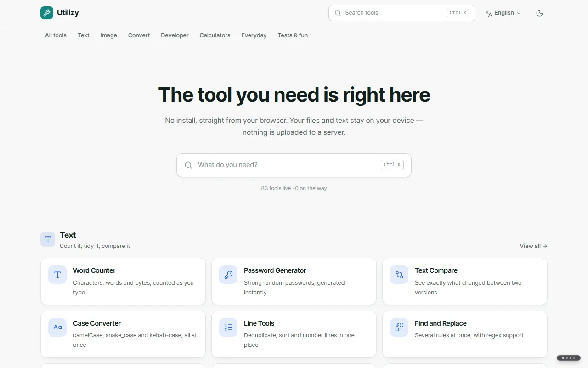Open the Image category tab
Screen dimensions: 588x368
tap(108, 35)
